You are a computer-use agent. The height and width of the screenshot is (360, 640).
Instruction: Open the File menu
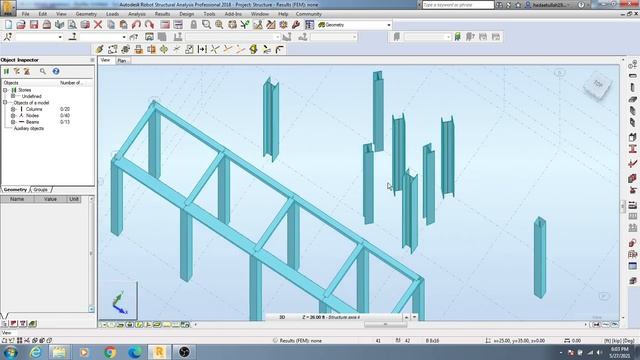click(25, 14)
